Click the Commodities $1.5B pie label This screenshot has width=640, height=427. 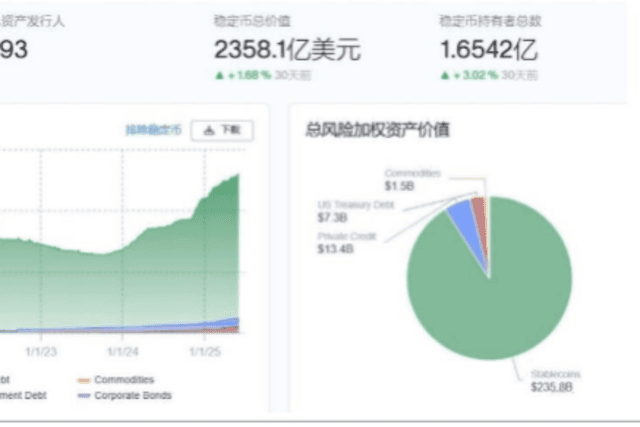tap(412, 180)
